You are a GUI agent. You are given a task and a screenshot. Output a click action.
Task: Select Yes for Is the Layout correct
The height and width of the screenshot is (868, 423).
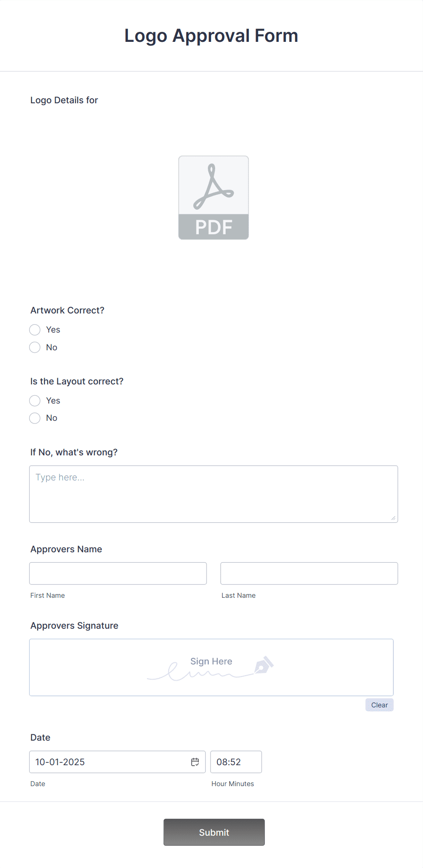click(35, 401)
